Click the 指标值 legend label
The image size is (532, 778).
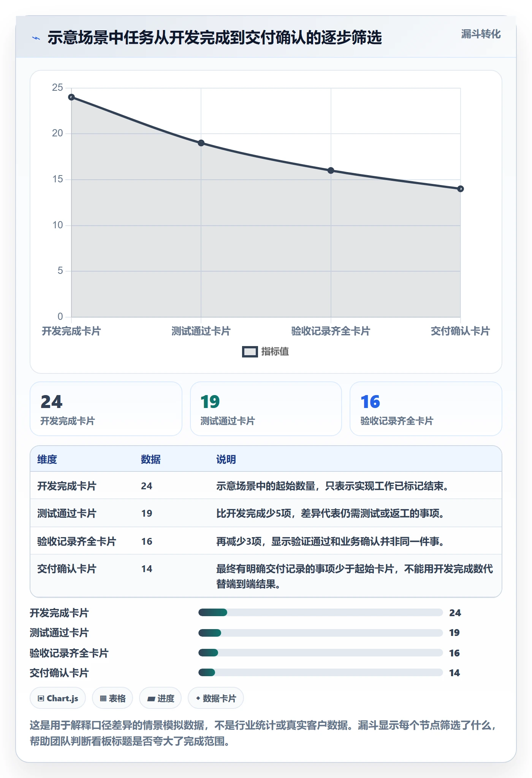(x=275, y=352)
